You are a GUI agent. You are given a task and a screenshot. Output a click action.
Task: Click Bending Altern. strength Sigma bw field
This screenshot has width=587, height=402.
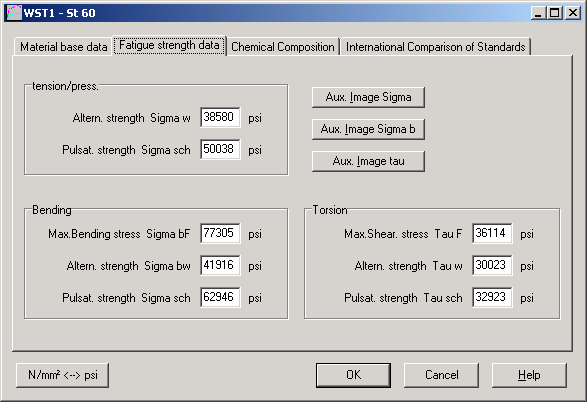(220, 265)
